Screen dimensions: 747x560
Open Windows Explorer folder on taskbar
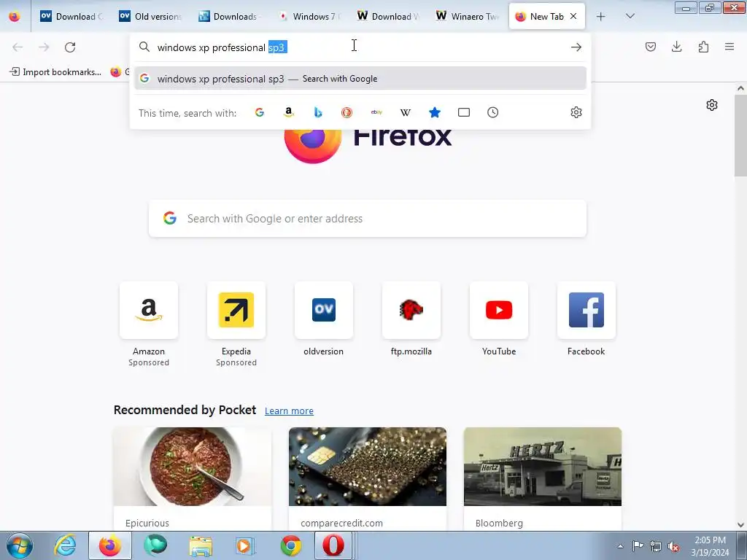(201, 545)
